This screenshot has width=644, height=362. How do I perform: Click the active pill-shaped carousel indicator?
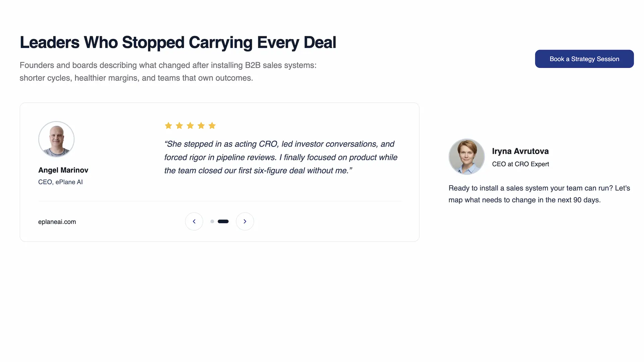point(223,221)
